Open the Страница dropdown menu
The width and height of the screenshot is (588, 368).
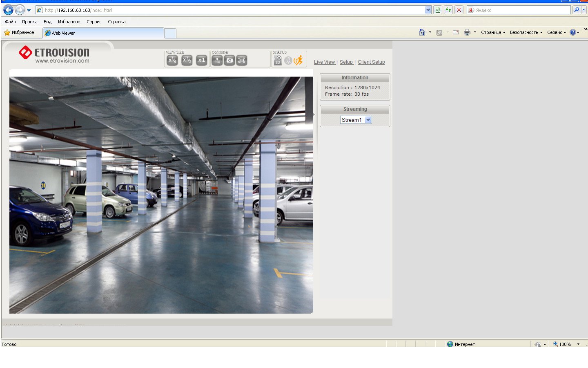[493, 32]
